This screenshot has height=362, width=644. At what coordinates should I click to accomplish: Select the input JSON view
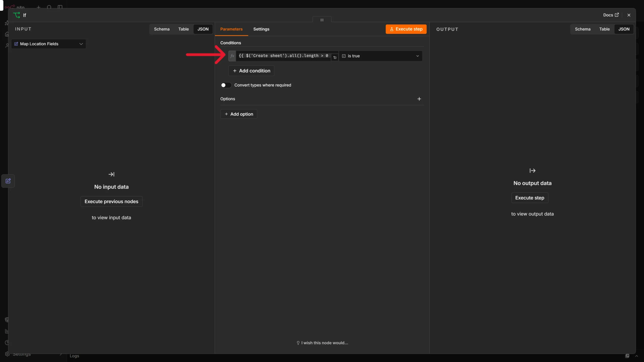[203, 29]
